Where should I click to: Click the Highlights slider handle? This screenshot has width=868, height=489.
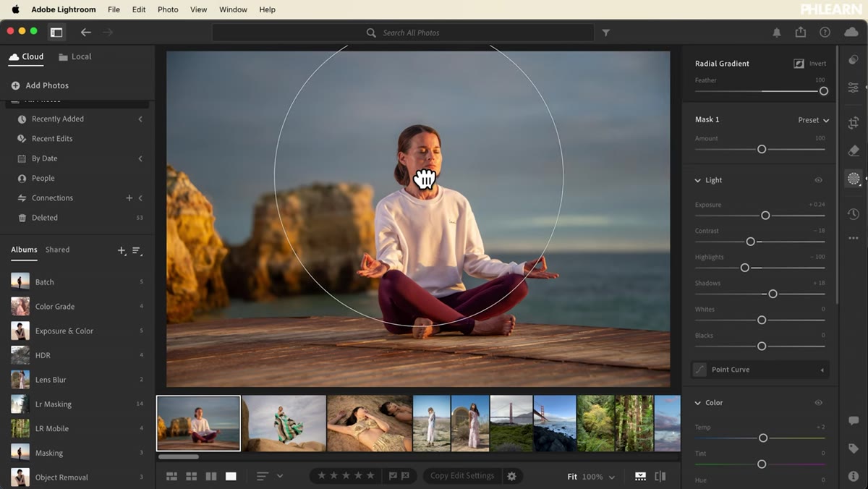745,268
